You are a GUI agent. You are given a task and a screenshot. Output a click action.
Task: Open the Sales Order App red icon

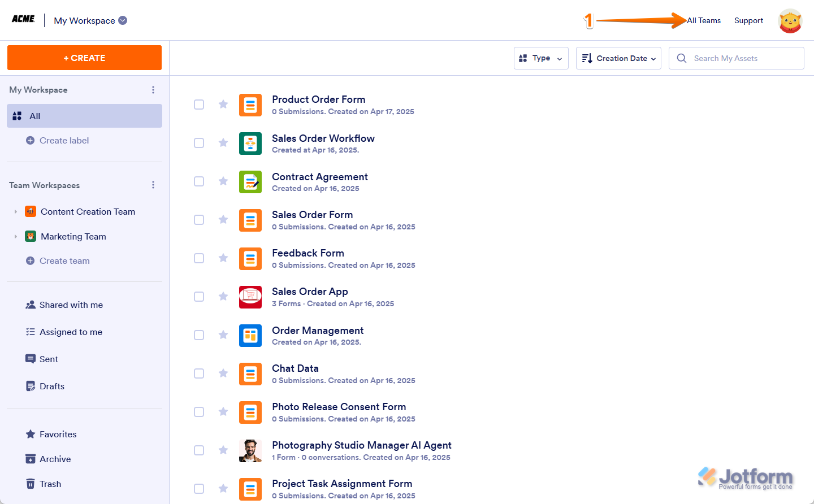[x=250, y=297]
